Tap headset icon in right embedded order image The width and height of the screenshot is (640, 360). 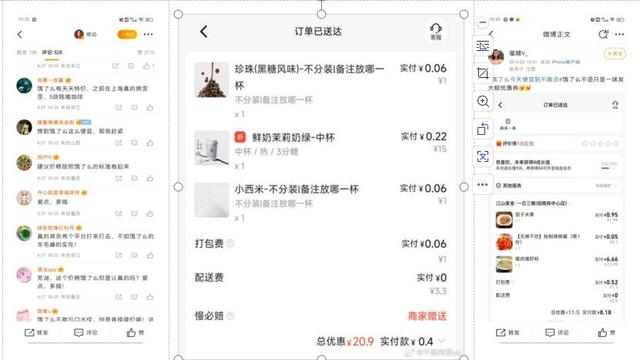pos(615,105)
